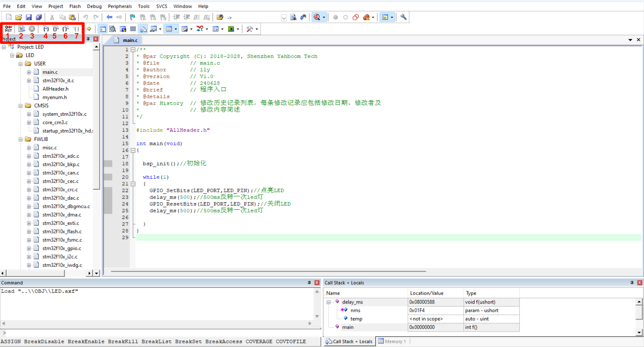
Task: Click the Indent selection icon
Action: (177, 17)
